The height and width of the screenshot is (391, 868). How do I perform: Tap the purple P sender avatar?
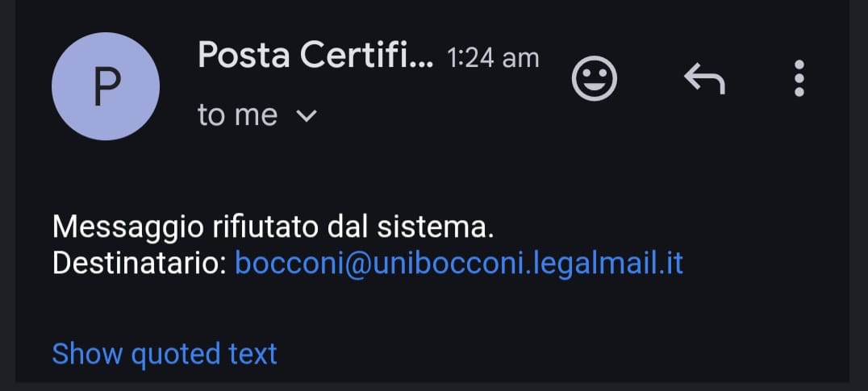pos(106,86)
